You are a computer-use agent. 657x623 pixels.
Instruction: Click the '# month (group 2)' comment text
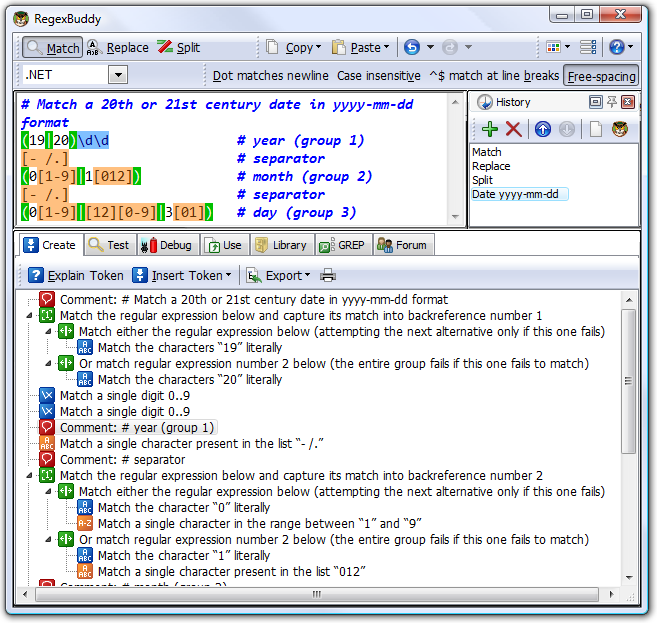click(x=304, y=176)
